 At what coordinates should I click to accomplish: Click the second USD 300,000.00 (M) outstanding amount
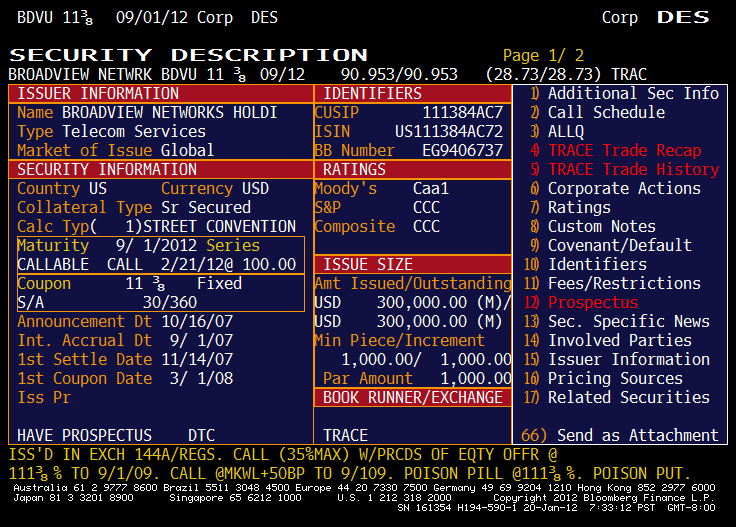click(x=408, y=321)
